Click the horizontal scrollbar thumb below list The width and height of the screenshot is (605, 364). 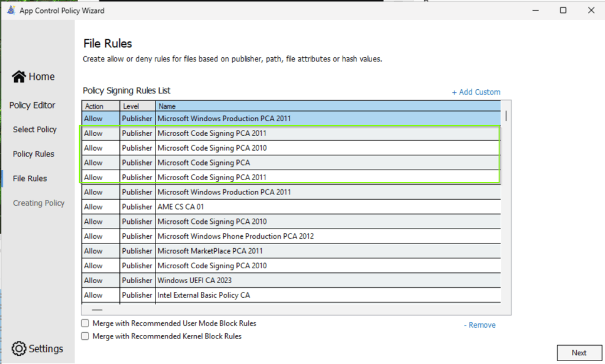point(97,310)
